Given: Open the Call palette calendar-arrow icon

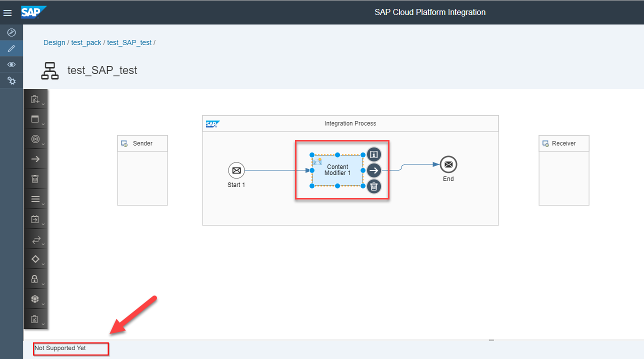Looking at the screenshot, I should (x=35, y=219).
